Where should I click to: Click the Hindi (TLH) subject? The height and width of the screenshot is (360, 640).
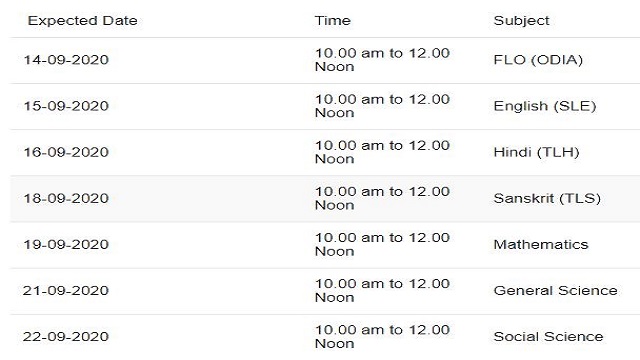click(536, 152)
